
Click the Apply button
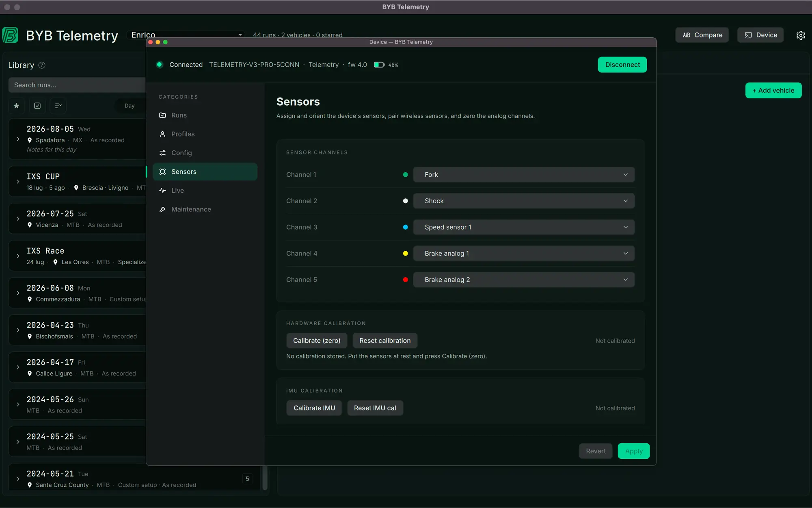pos(634,451)
